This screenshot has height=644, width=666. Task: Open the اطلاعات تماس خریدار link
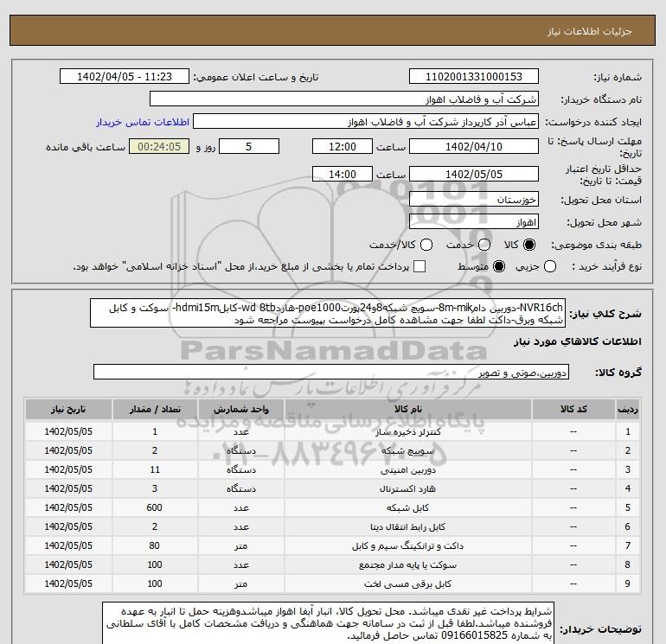[143, 122]
